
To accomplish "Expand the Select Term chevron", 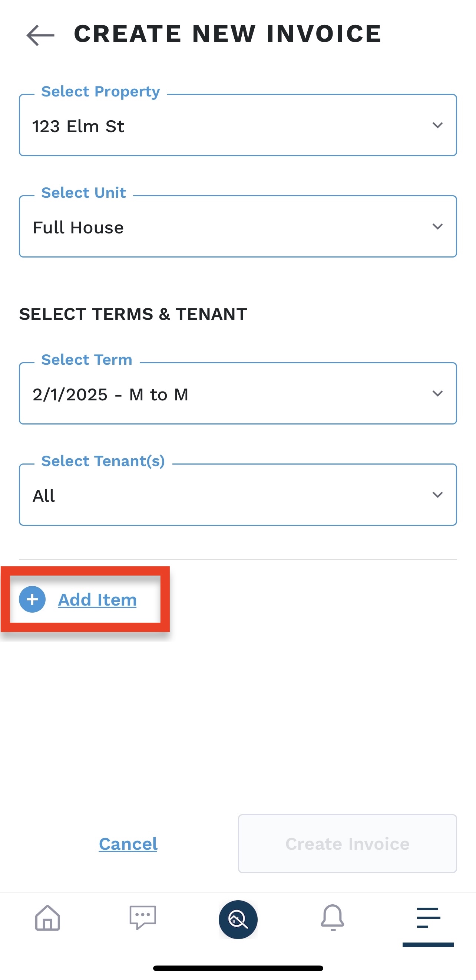I will (437, 393).
